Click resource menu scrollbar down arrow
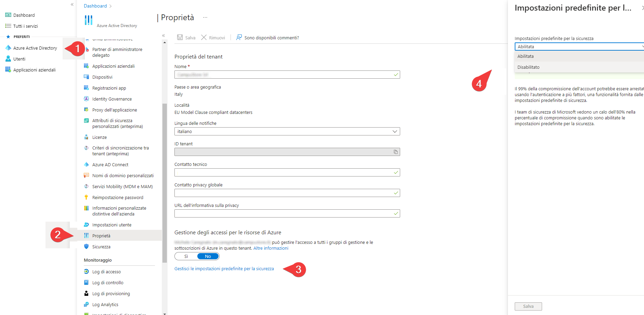 (165, 313)
